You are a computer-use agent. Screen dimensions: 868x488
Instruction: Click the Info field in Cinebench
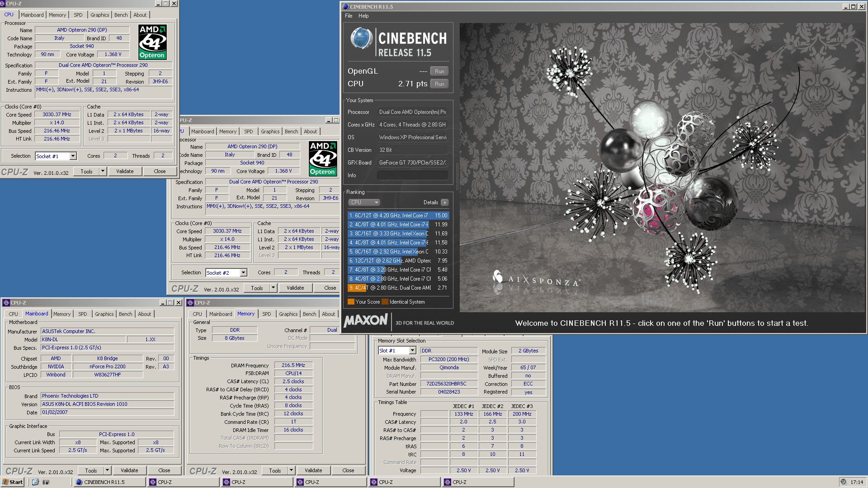[413, 175]
